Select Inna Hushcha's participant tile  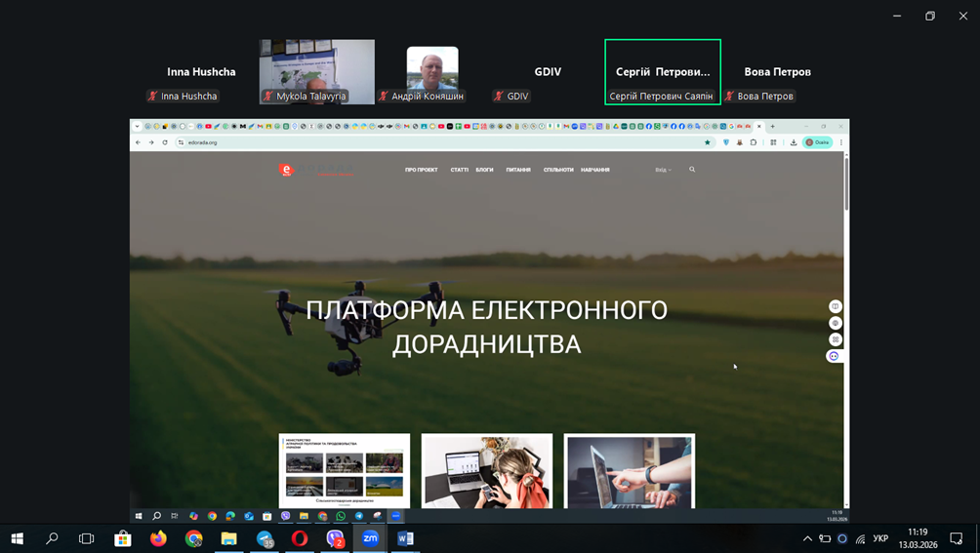[201, 72]
